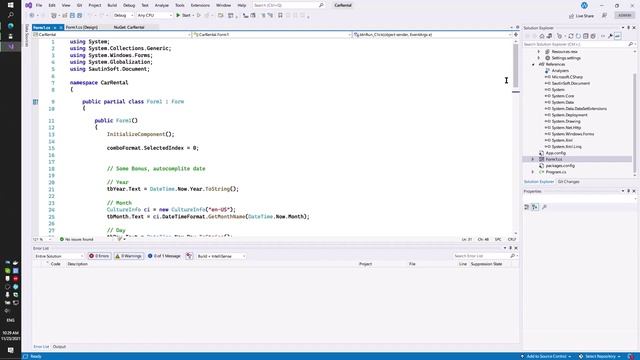Switch to Git Changes tab

click(x=568, y=182)
